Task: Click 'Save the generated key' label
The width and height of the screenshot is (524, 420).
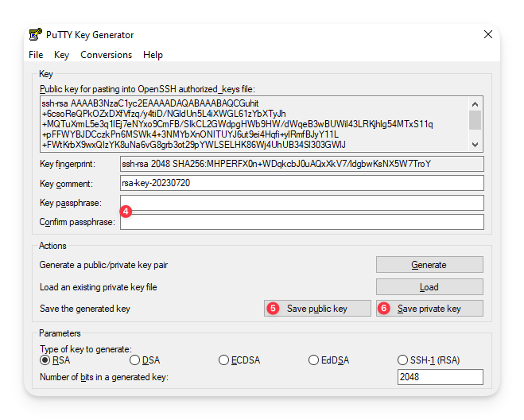Action: tap(85, 309)
